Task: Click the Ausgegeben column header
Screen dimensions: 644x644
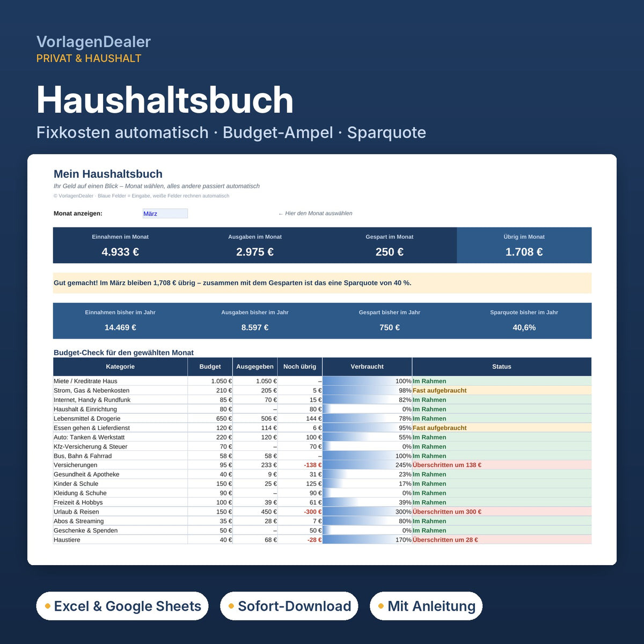Action: [x=255, y=367]
